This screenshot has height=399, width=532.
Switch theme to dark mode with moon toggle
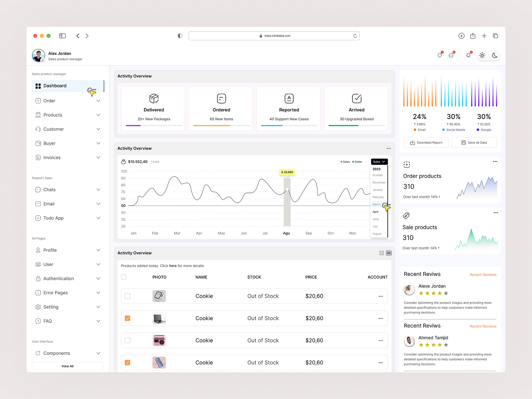[494, 55]
